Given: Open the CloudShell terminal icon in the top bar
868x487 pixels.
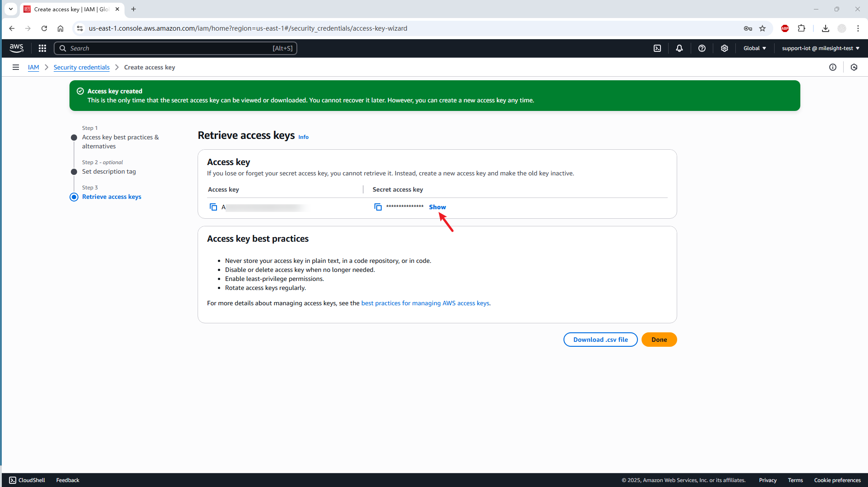Looking at the screenshot, I should click(657, 48).
